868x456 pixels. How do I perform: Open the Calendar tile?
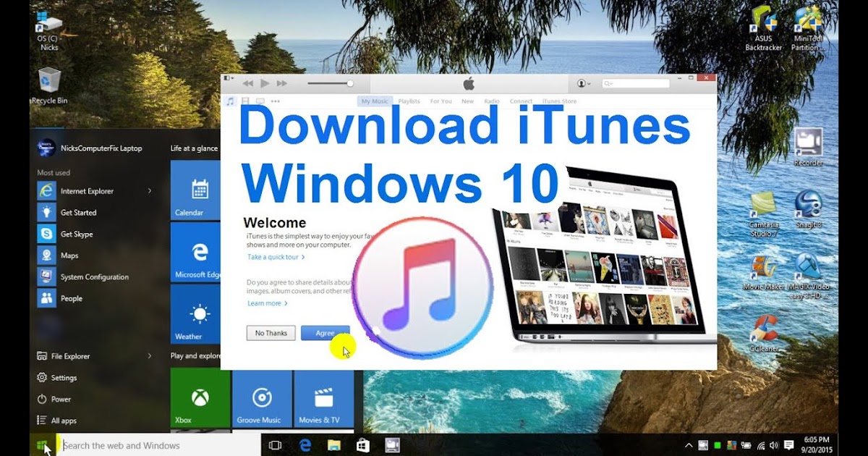pyautogui.click(x=195, y=190)
